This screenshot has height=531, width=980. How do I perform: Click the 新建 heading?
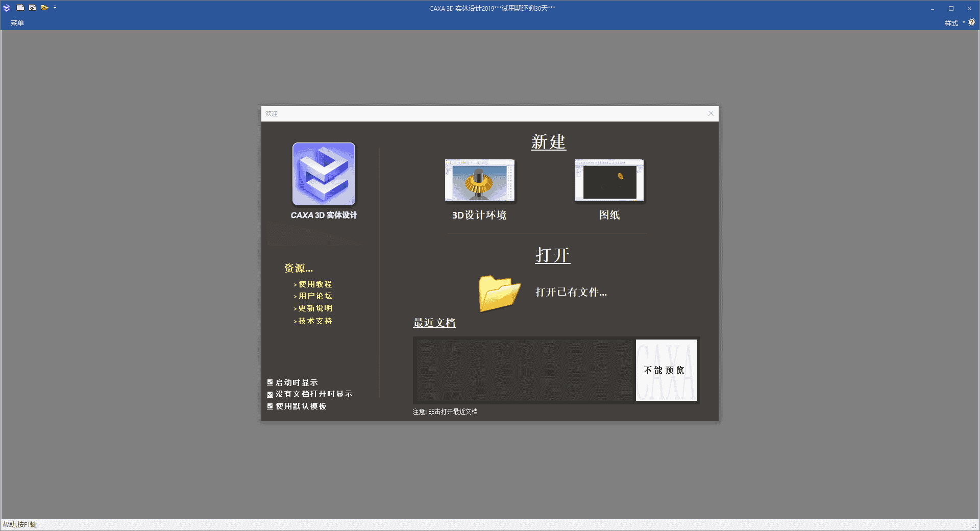coord(549,142)
